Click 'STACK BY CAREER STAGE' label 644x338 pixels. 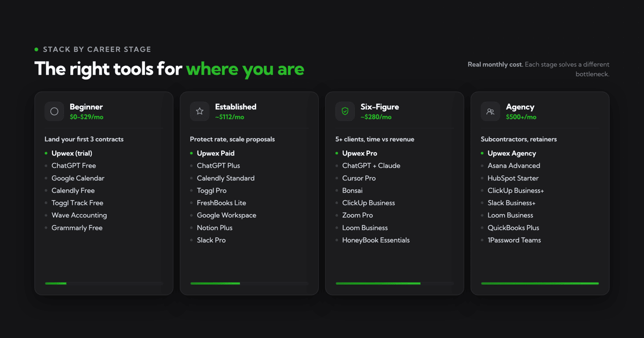tap(97, 49)
